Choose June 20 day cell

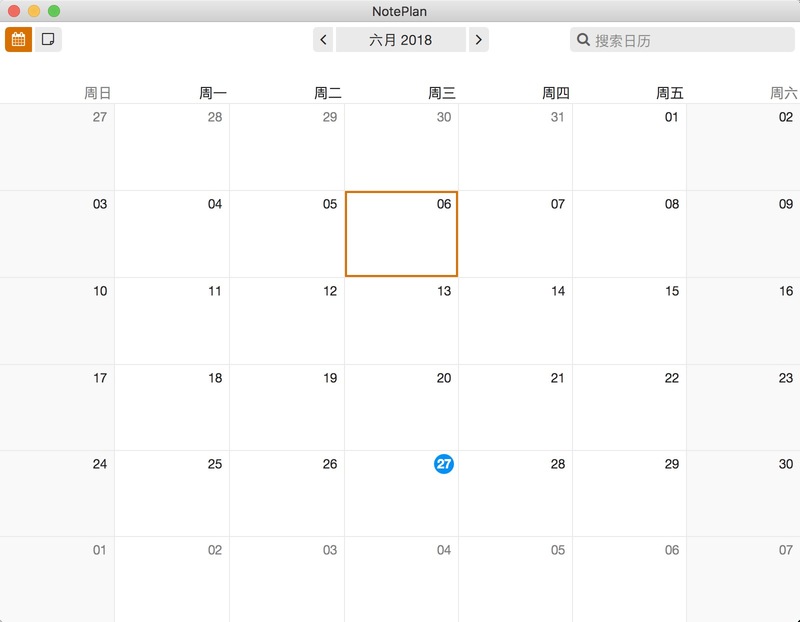coord(401,407)
